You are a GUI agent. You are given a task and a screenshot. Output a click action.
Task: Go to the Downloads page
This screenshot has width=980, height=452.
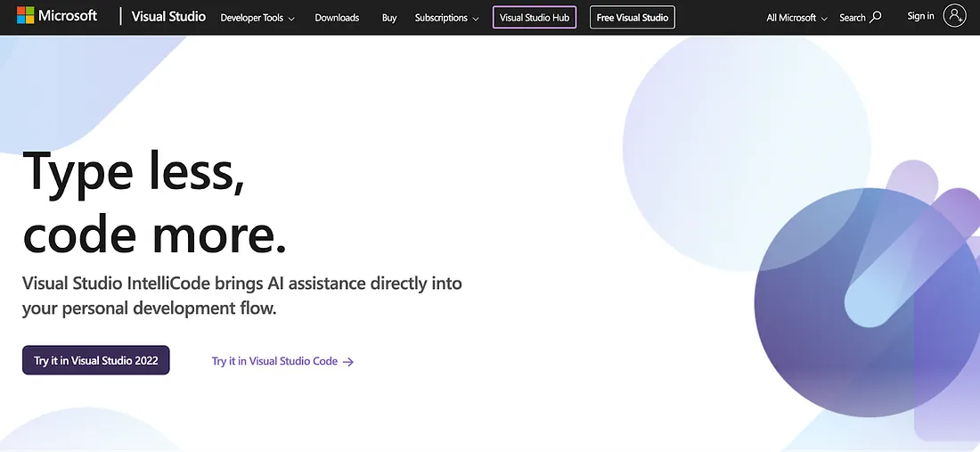(x=337, y=18)
